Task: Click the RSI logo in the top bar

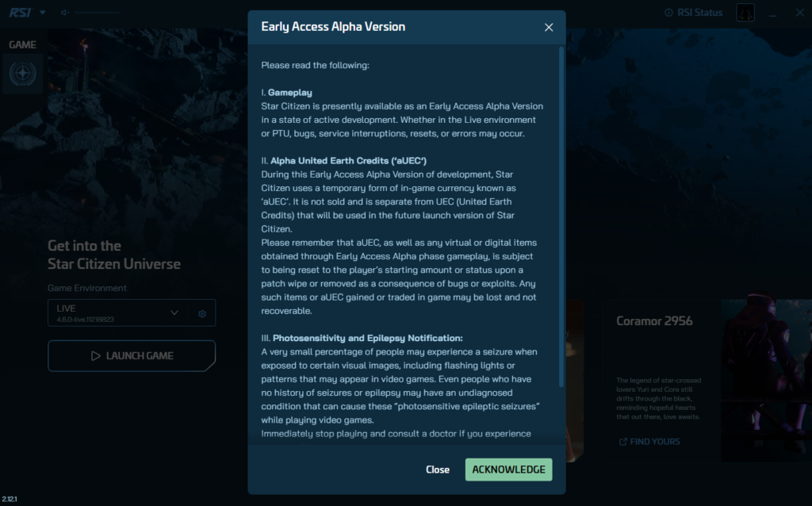Action: click(x=21, y=13)
